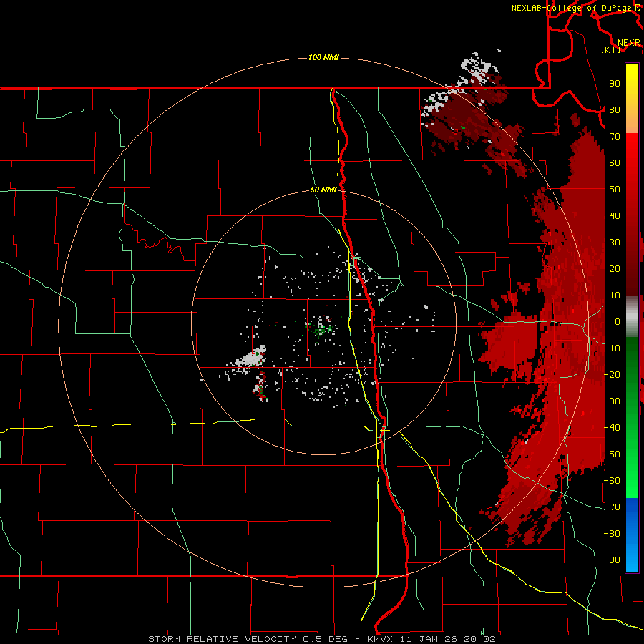Click the 0 tick label on the velocity scale
Viewport: 644px width, 644px height.
click(618, 321)
